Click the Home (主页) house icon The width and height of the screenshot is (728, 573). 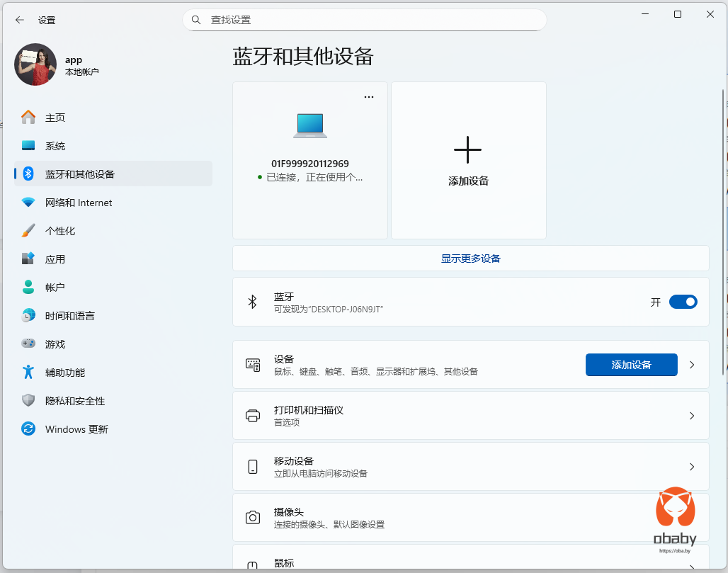pyautogui.click(x=28, y=118)
